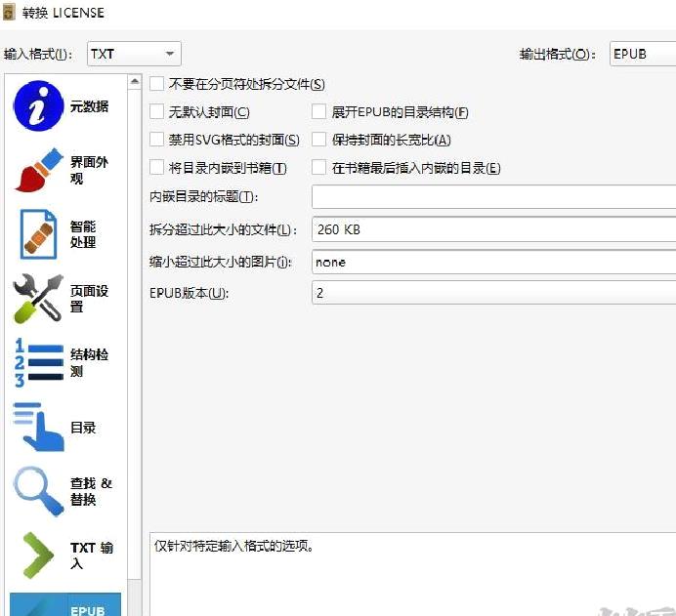Switch to the 界面外观 tab label
Image resolution: width=676 pixels, height=616 pixels.
click(89, 170)
